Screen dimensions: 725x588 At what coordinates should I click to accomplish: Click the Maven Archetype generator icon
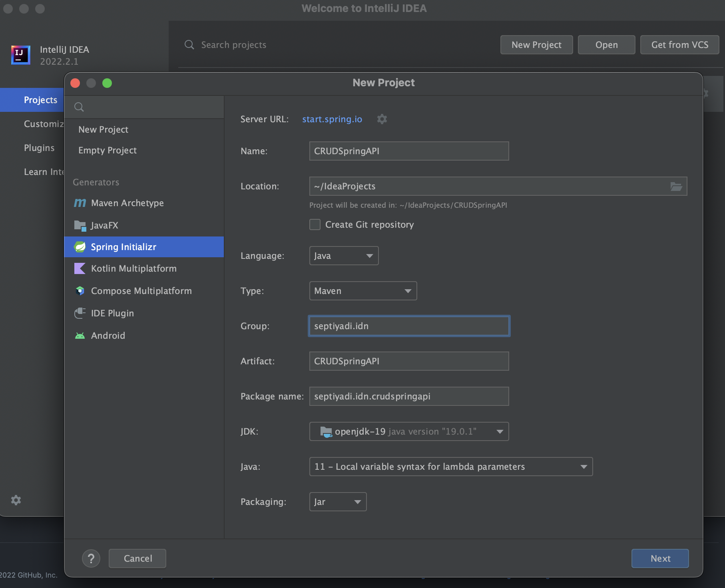coord(80,203)
